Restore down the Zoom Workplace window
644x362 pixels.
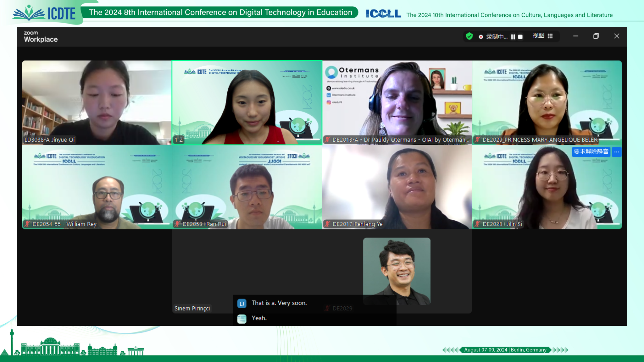[x=596, y=36]
